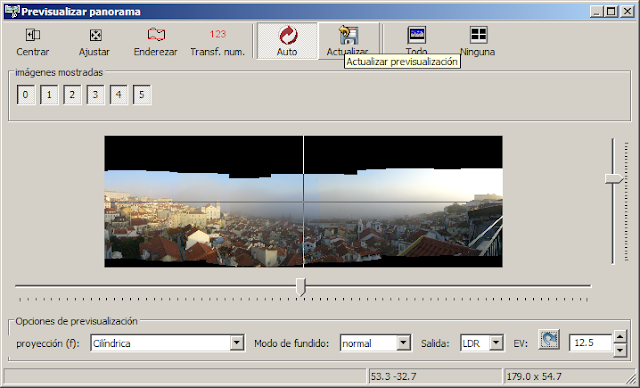
Task: Click the horizontal field-of-view slider thumb
Action: point(301,287)
